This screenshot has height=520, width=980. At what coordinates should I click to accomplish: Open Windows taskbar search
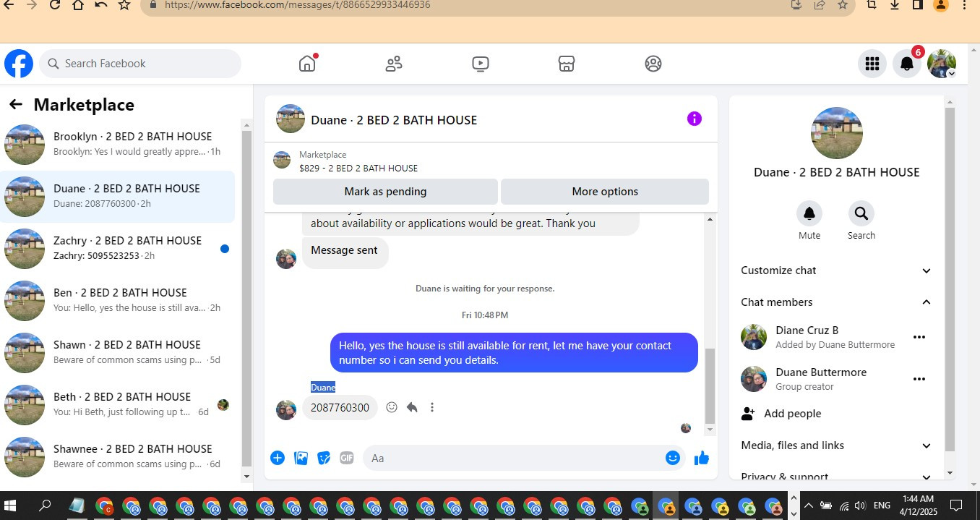click(x=45, y=506)
